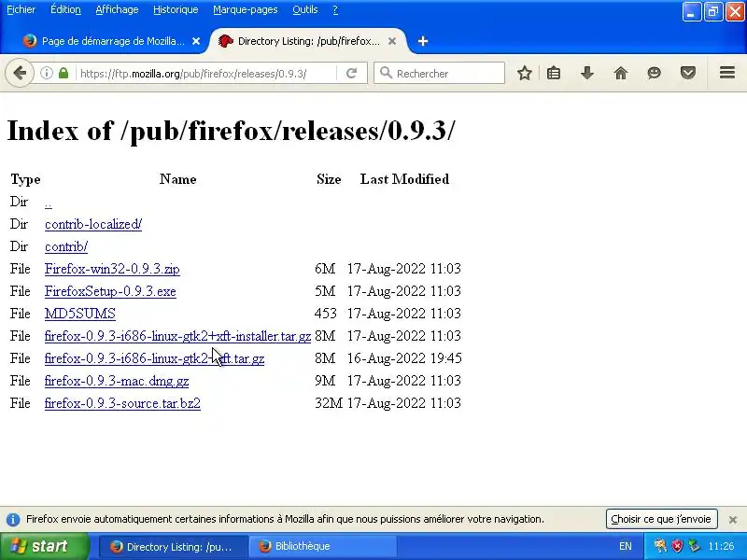This screenshot has width=747, height=560.
Task: Click the Size column header
Action: pos(329,179)
